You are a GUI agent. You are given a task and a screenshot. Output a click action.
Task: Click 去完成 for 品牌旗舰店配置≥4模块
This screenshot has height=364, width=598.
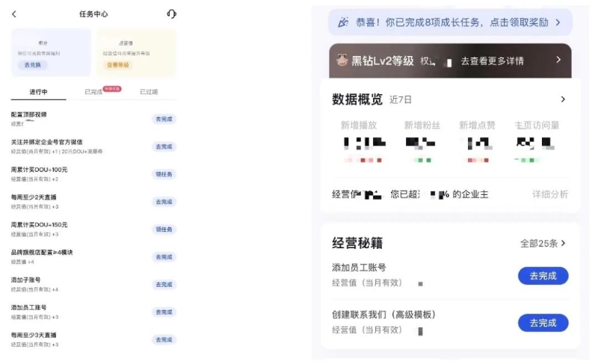click(x=164, y=257)
